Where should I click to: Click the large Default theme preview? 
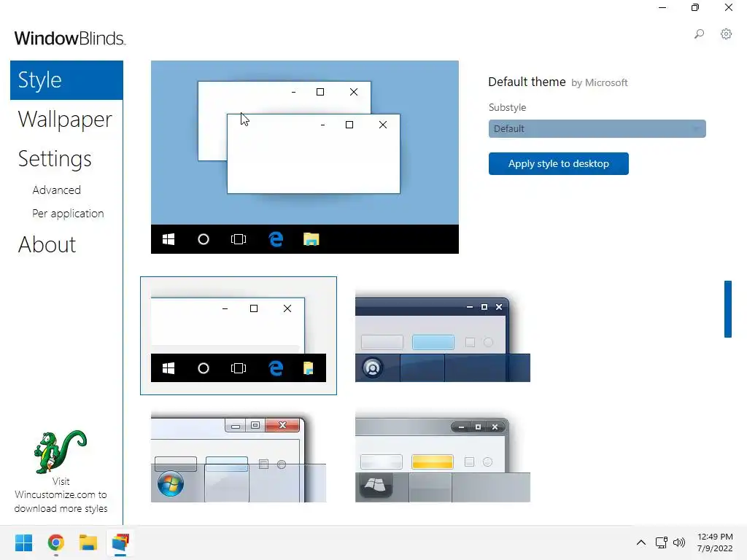click(x=305, y=157)
